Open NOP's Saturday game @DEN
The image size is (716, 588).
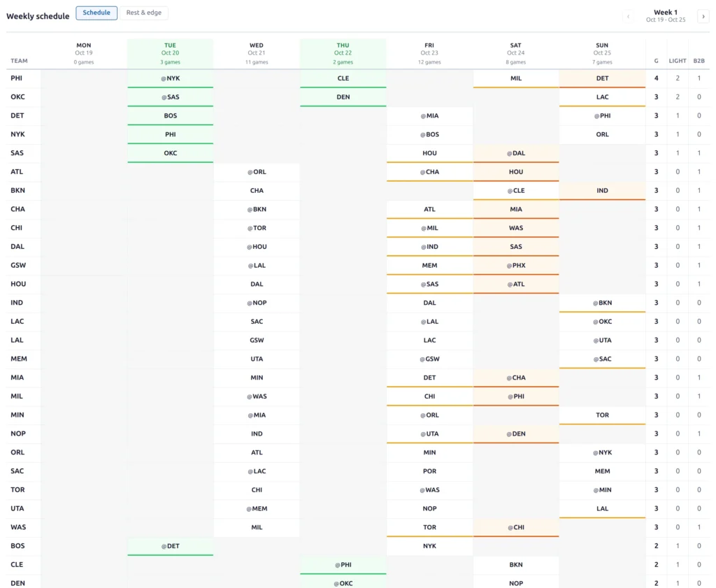click(516, 434)
